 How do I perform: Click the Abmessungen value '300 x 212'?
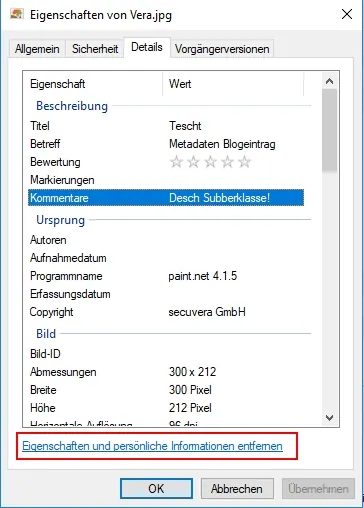(192, 372)
